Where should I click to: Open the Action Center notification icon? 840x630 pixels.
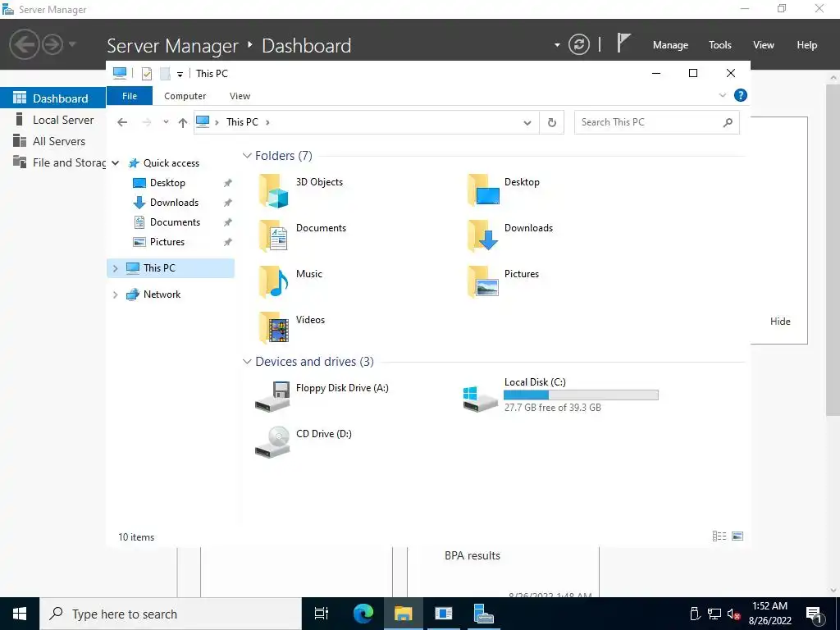815,614
